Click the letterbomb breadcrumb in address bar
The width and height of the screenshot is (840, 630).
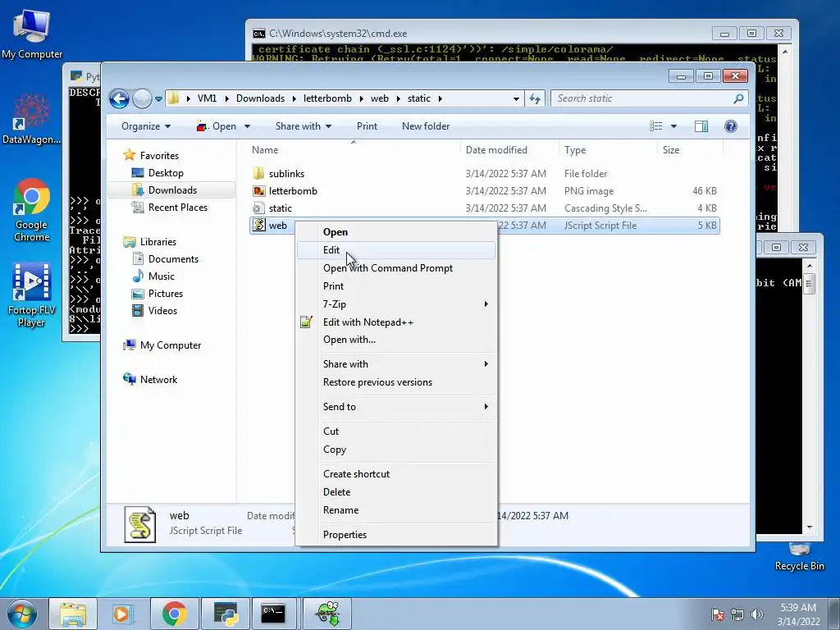click(x=327, y=98)
